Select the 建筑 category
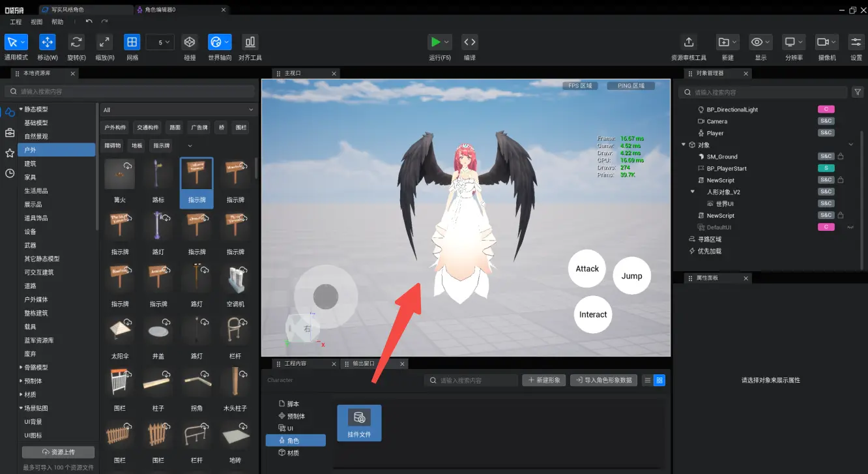Image resolution: width=868 pixels, height=474 pixels. coord(31,164)
